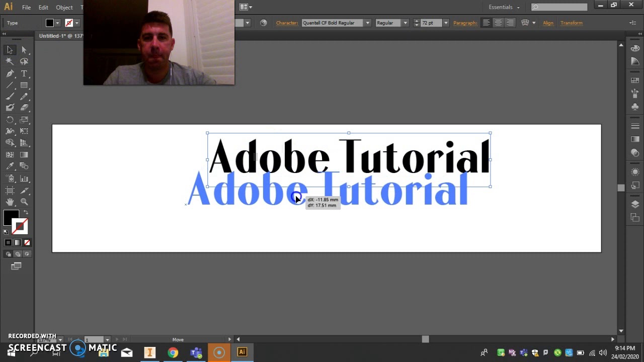Enable Draw Behind mode

point(18,254)
